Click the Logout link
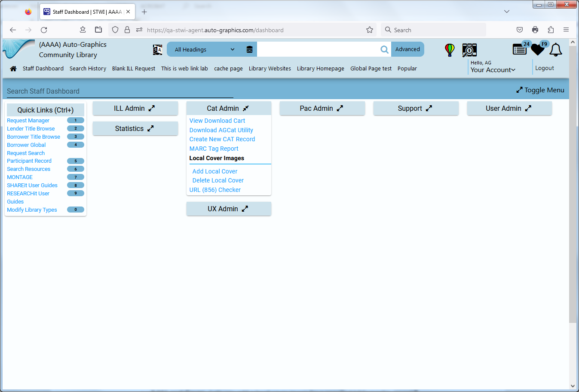Screen dimensions: 579x392 coord(545,68)
